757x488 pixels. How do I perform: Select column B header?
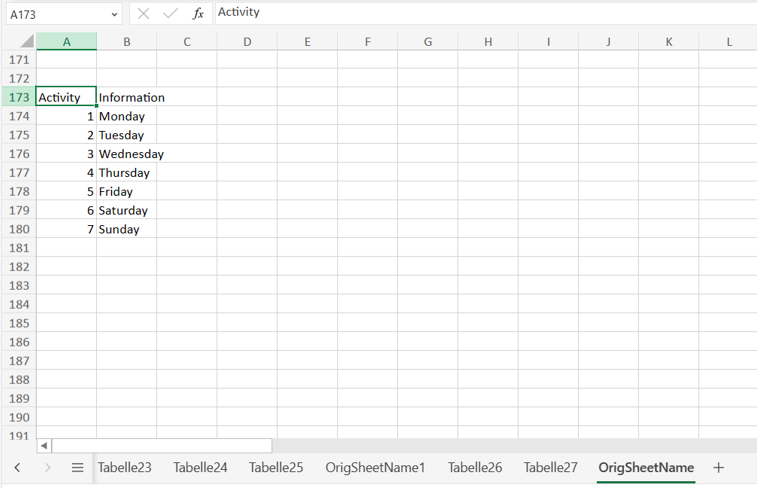point(126,42)
